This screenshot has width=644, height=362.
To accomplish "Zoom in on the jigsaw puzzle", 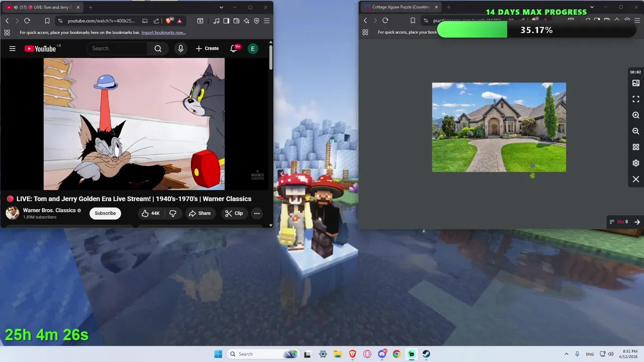I will [x=636, y=115].
